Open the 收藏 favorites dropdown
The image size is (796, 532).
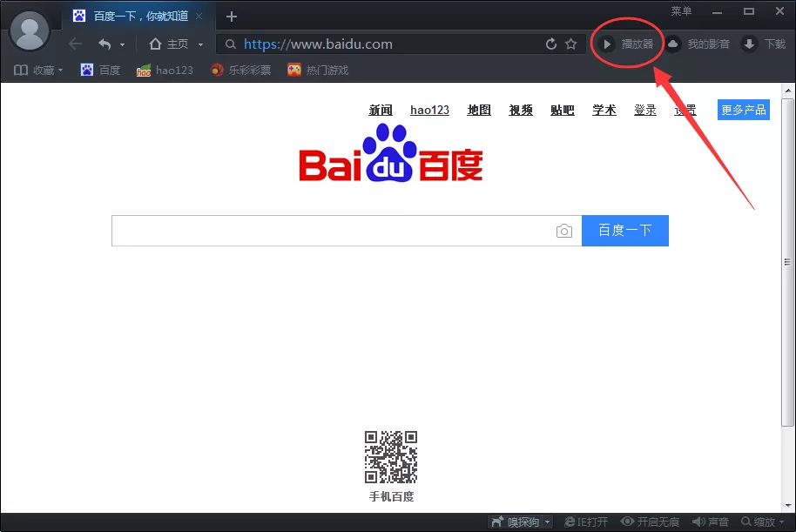38,70
